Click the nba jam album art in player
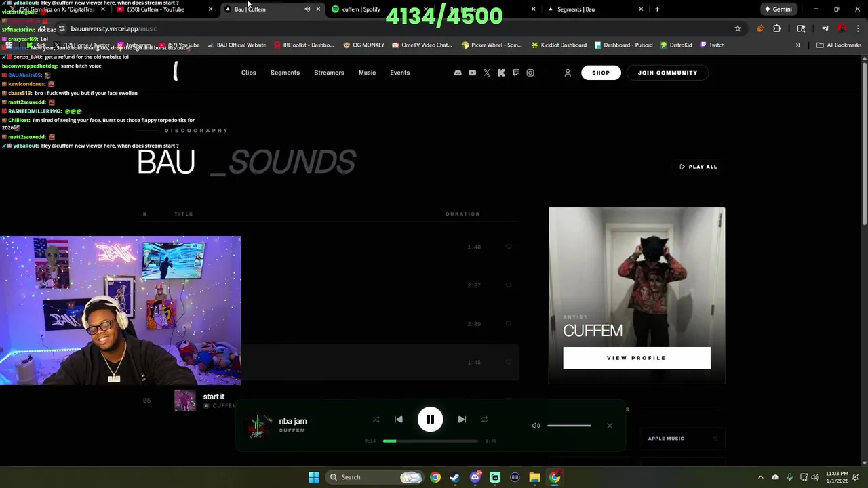This screenshot has height=488, width=868. [258, 425]
